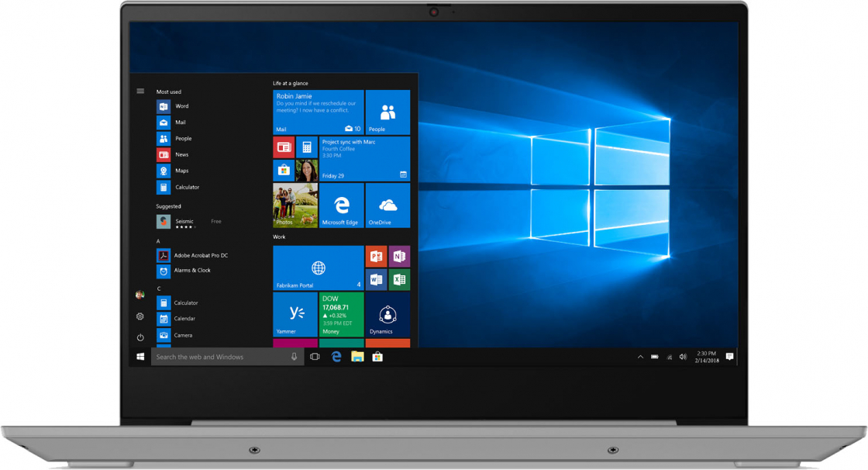Open Settings gear in Start menu sidebar
The image size is (868, 470).
pos(140,316)
